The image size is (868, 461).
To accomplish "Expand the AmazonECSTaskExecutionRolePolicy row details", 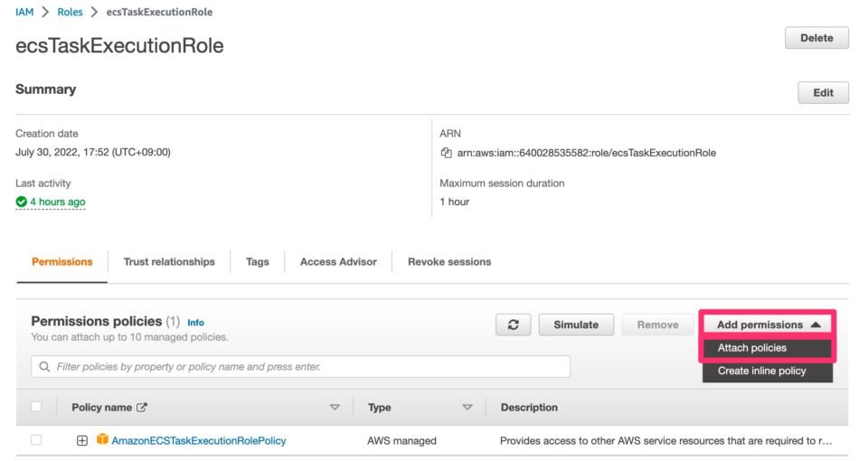I will pyautogui.click(x=82, y=440).
